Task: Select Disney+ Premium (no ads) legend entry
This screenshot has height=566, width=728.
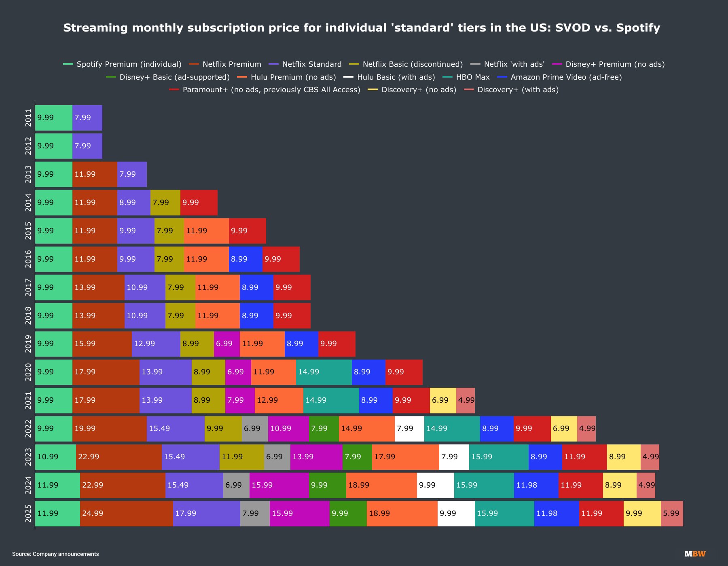Action: [608, 64]
